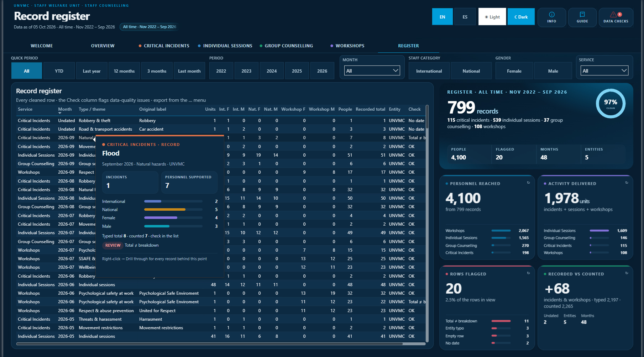Filter period to 2026
The height and width of the screenshot is (357, 644).
[x=322, y=71]
